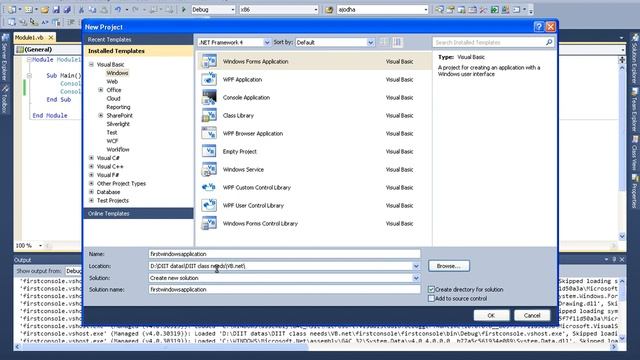Expand the Visual C++ node
The width and height of the screenshot is (640, 360).
click(91, 167)
